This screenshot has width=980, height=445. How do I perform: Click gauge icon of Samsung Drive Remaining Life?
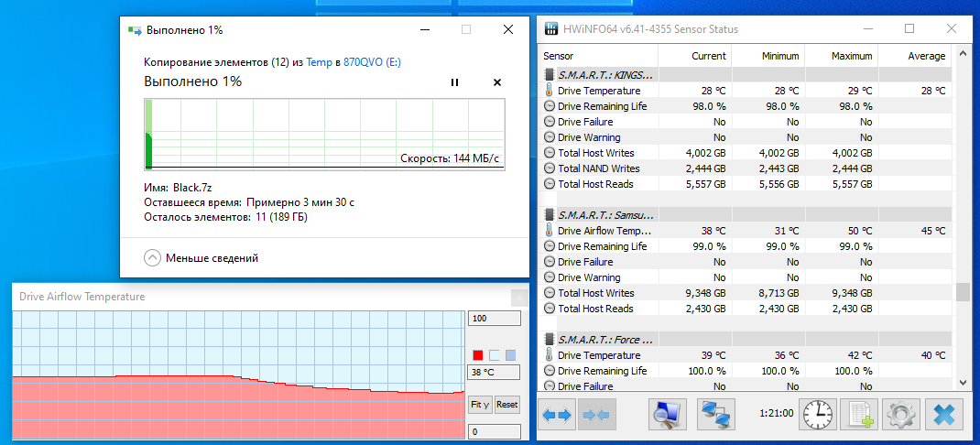coord(550,246)
